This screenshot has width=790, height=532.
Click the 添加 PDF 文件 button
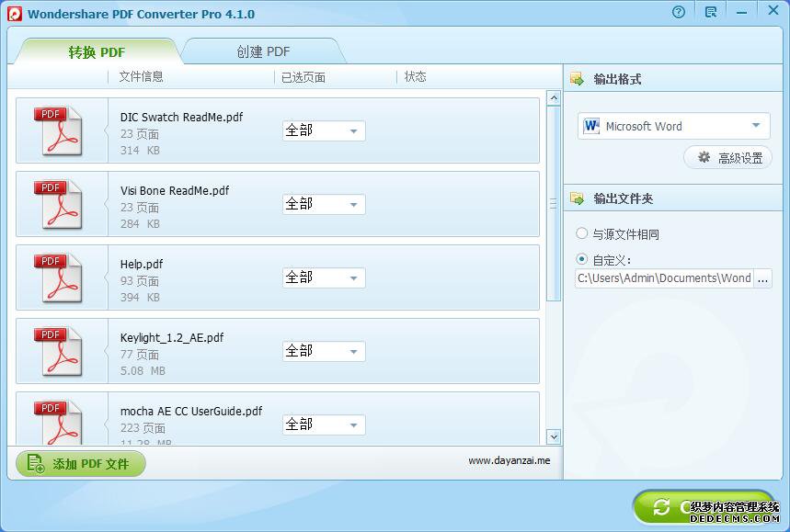point(81,464)
